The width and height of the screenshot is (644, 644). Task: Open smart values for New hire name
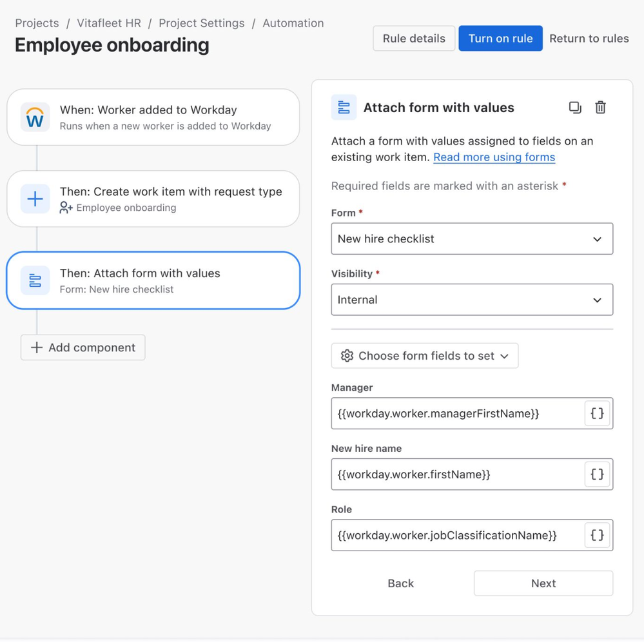click(597, 474)
